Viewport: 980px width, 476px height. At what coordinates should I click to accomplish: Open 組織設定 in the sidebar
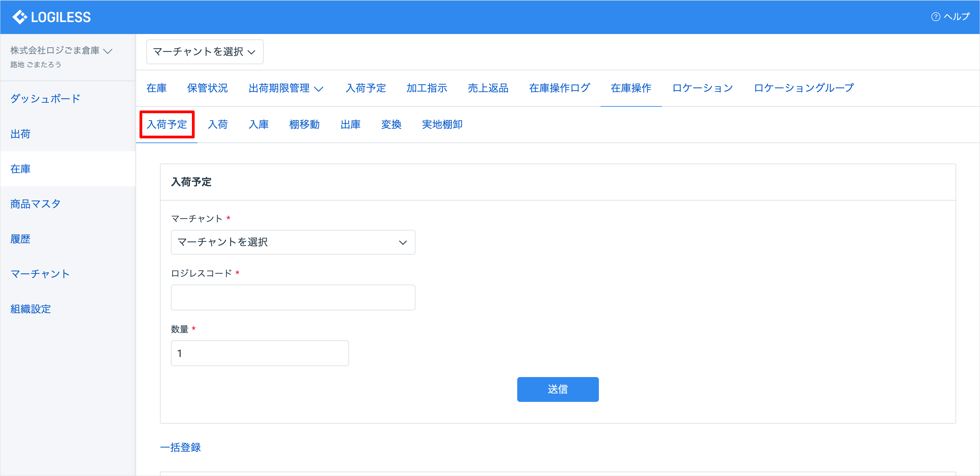tap(30, 309)
